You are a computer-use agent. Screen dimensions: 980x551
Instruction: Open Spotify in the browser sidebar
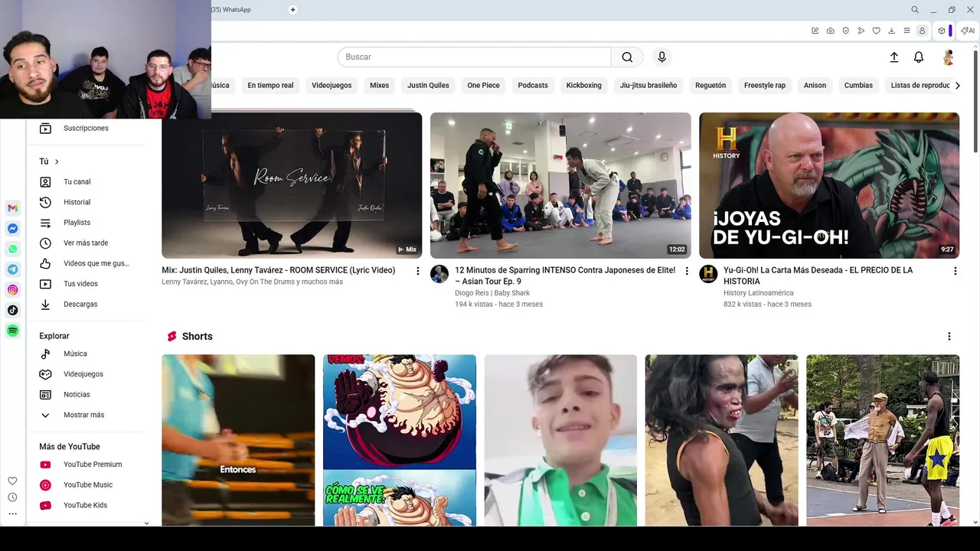pos(12,331)
